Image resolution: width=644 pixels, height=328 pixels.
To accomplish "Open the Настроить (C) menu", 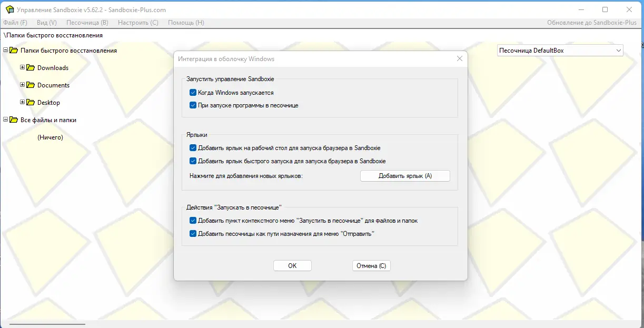I will (138, 23).
